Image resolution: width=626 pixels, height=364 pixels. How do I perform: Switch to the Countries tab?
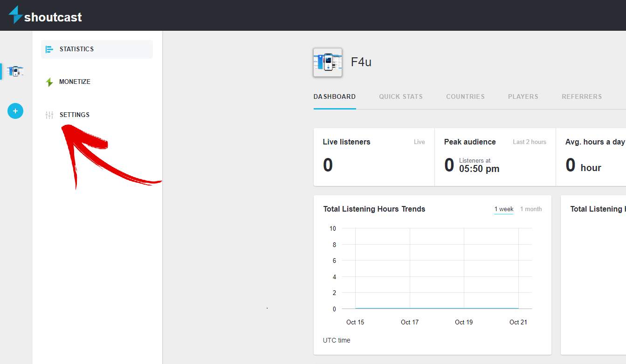[x=465, y=97]
